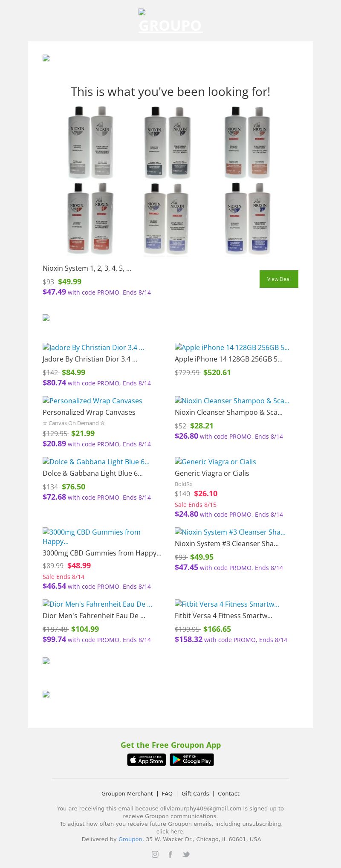Image resolution: width=341 pixels, height=868 pixels.
Task: Click the Get the Free Groupon App heading
Action: pyautogui.click(x=170, y=745)
